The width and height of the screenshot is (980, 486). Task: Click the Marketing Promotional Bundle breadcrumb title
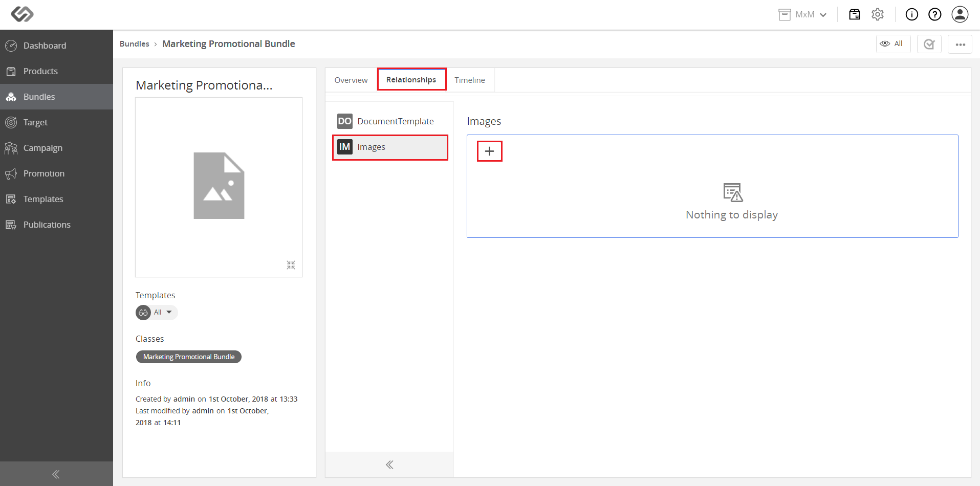tap(229, 44)
